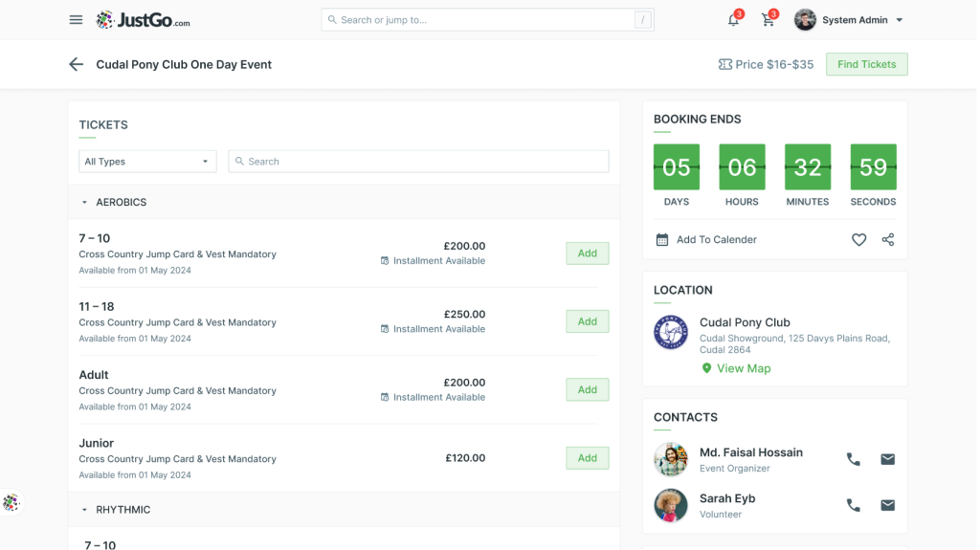
Task: Click Installment Available for Adult ticket
Action: coord(433,397)
